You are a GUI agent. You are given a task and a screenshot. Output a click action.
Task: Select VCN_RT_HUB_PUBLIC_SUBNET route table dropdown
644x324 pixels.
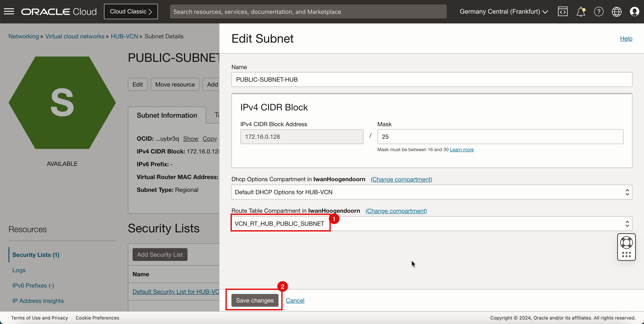(x=432, y=224)
